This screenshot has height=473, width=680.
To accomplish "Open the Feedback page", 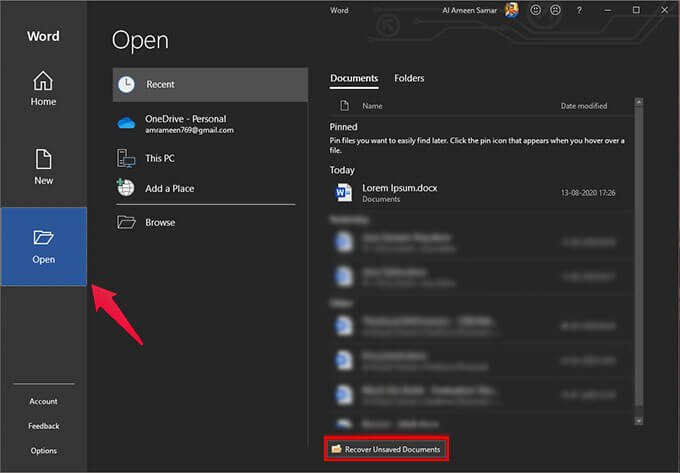I will point(43,426).
